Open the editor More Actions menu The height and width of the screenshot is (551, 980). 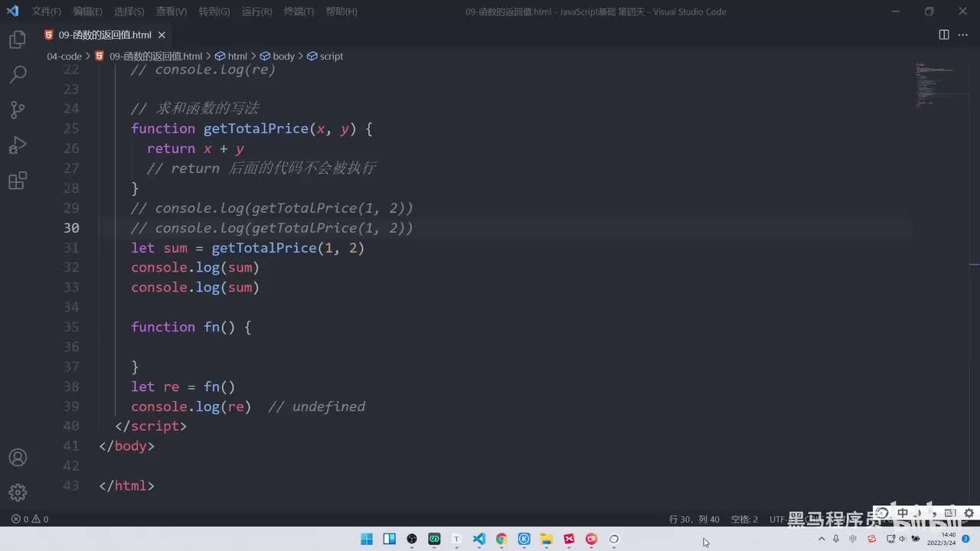tap(964, 34)
